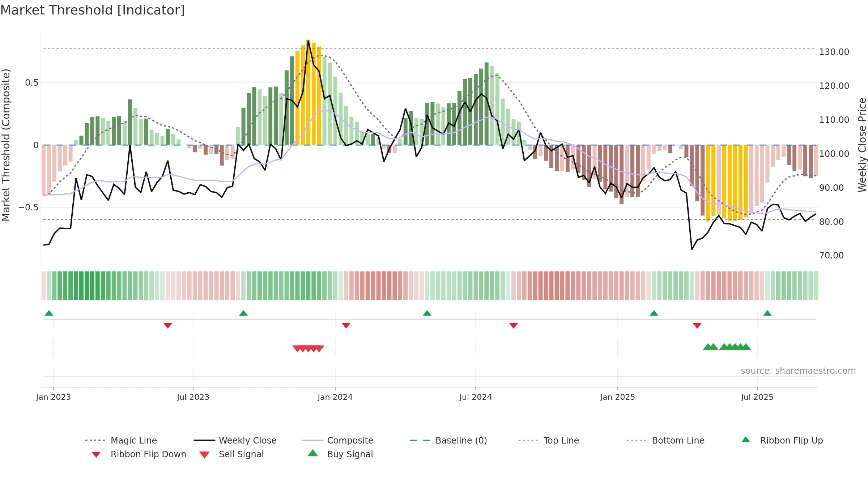The height and width of the screenshot is (488, 868).
Task: Click the Market Threshold (Composite) axis title
Action: pyautogui.click(x=6, y=145)
